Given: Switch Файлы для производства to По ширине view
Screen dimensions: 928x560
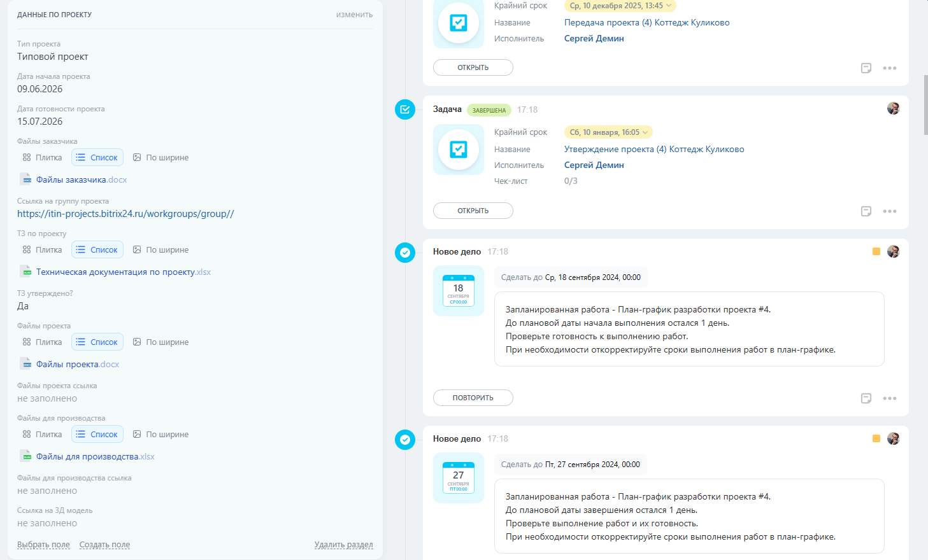Looking at the screenshot, I should [161, 434].
